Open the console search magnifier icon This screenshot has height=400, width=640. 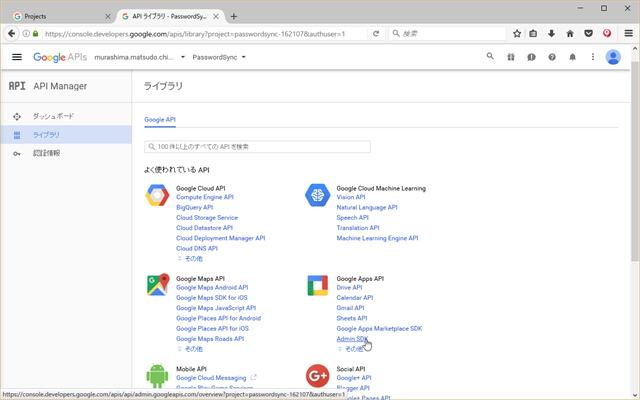click(490, 57)
